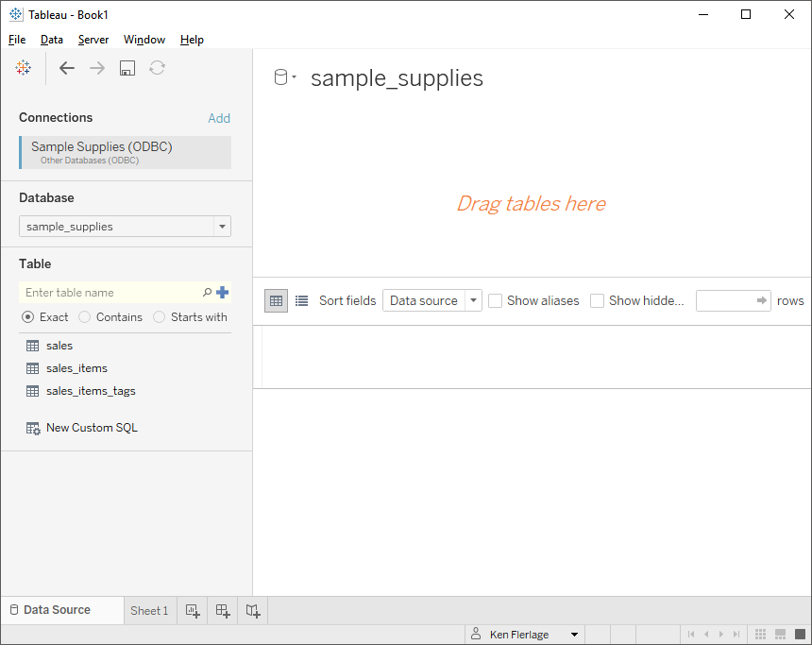Go to first sheet navigation icon
812x645 pixels.
pyautogui.click(x=691, y=634)
